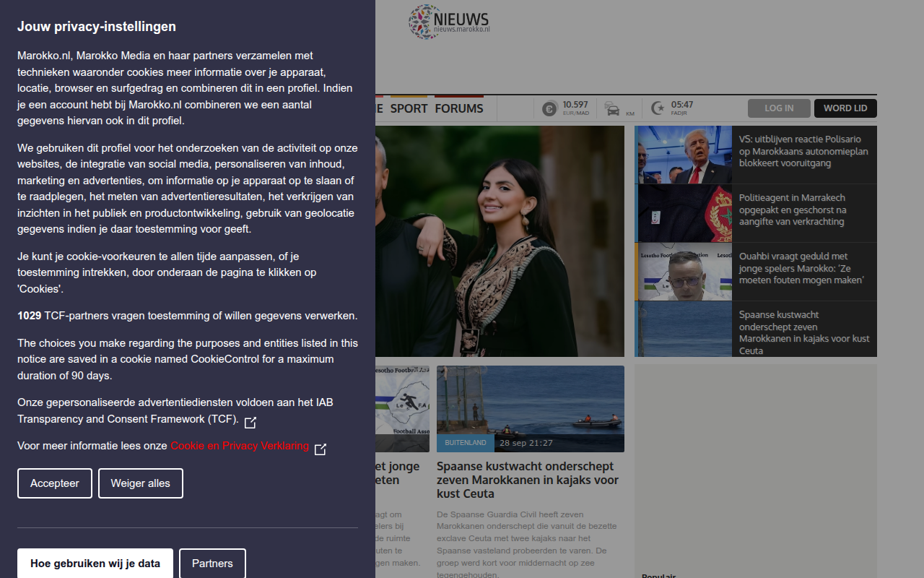The width and height of the screenshot is (924, 578).
Task: Open the Nieuws Marokko.nl logo
Action: [449, 22]
